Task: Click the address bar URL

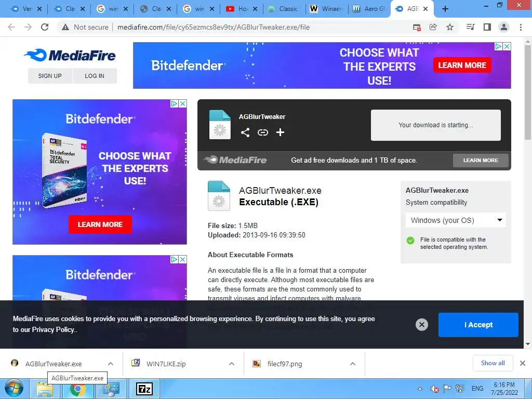Action: 214,27
